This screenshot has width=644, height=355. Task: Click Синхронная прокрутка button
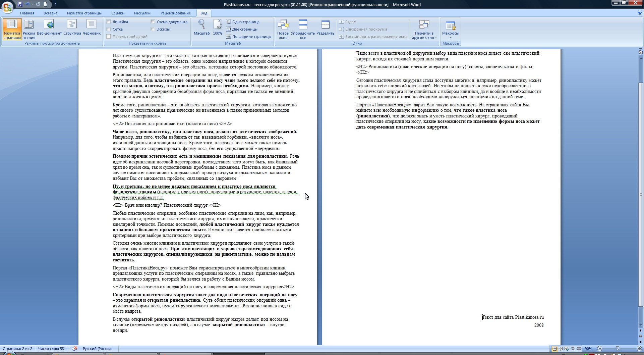point(363,29)
